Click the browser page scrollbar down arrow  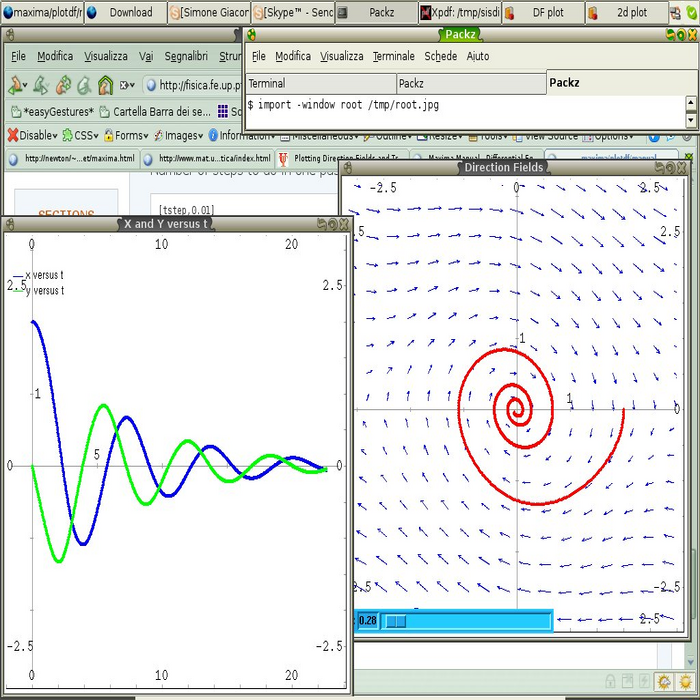(x=692, y=660)
